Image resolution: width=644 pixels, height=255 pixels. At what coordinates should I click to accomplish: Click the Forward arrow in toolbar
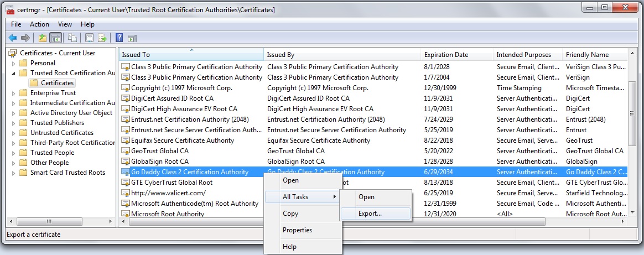[25, 38]
